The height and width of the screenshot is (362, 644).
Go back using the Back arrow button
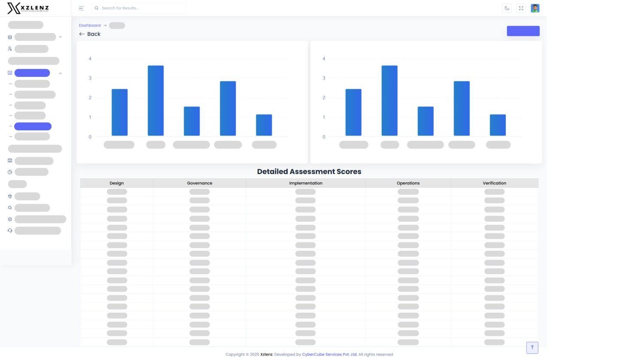[90, 34]
